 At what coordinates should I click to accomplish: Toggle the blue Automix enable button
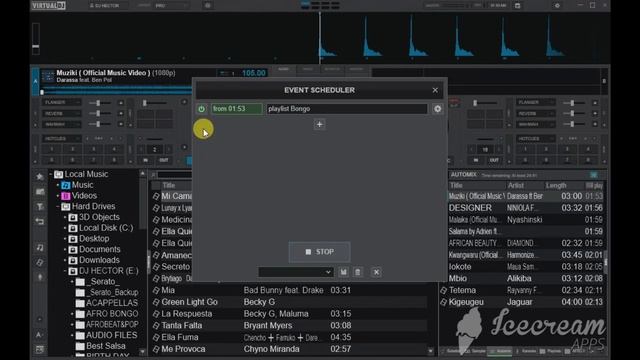(x=594, y=175)
